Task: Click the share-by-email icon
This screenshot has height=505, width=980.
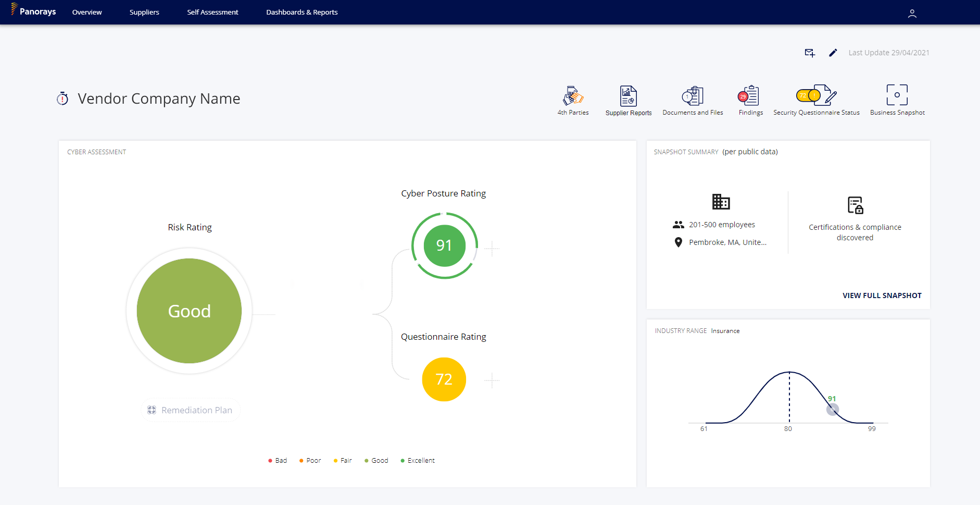Action: pyautogui.click(x=809, y=53)
